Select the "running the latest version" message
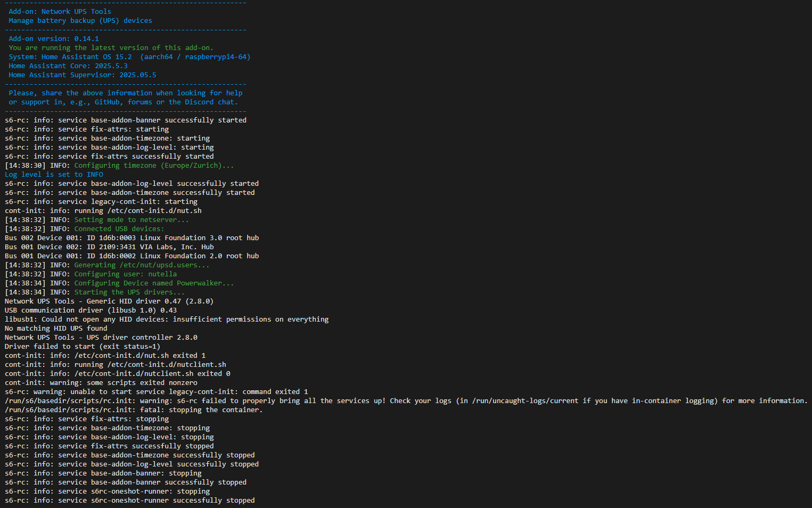The width and height of the screenshot is (812, 508). coord(111,47)
